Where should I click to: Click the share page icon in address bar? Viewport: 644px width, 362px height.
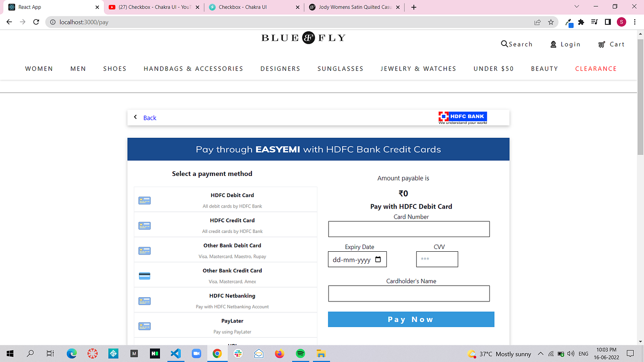(537, 22)
